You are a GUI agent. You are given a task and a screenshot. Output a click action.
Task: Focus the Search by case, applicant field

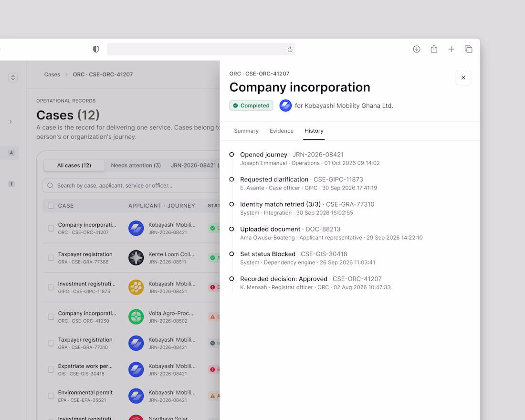click(x=131, y=186)
